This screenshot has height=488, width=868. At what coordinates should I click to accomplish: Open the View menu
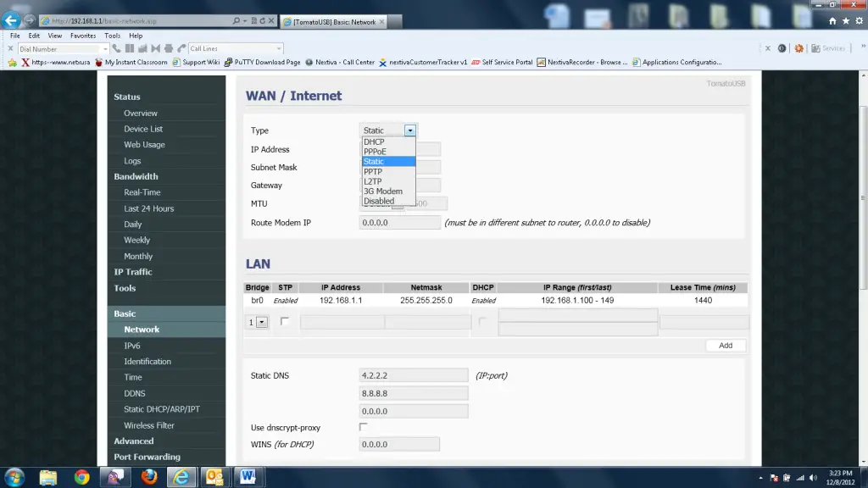pos(55,36)
